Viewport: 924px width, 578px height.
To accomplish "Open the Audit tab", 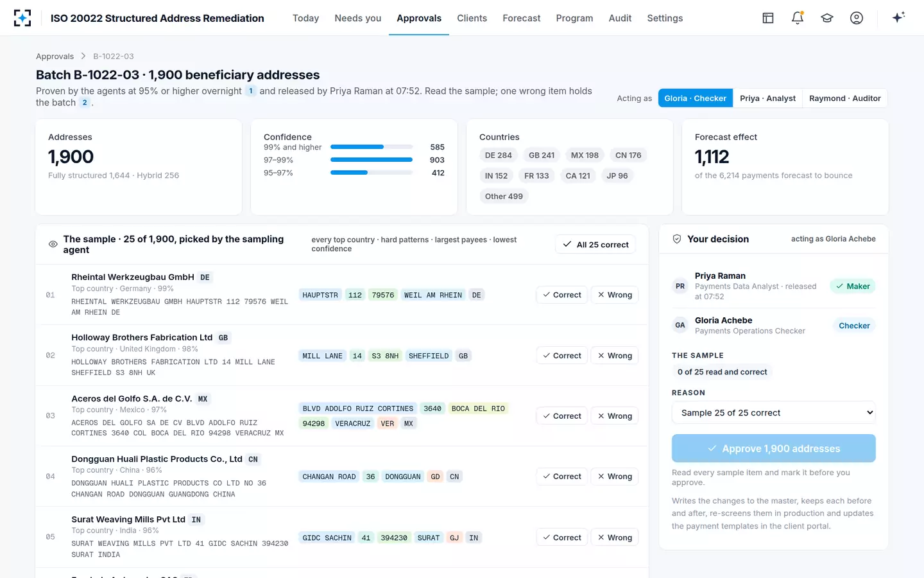I will click(620, 18).
